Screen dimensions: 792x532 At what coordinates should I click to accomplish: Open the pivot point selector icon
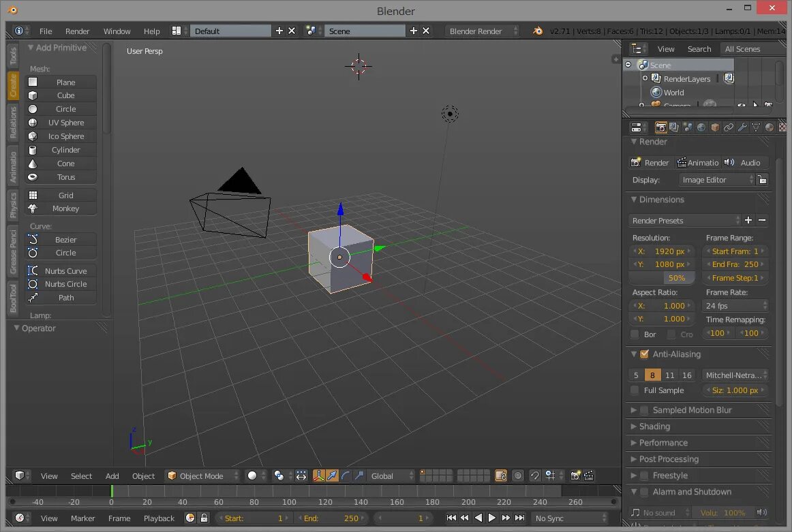[281, 475]
